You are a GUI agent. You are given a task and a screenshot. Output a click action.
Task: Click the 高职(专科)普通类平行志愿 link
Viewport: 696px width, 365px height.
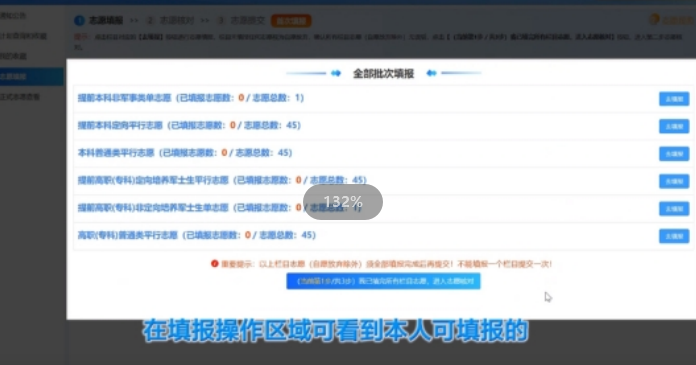[x=127, y=235]
